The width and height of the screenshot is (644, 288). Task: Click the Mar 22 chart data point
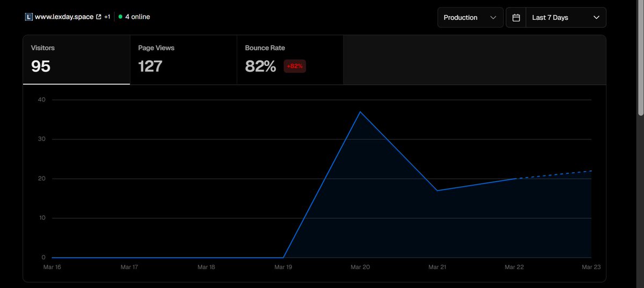pyautogui.click(x=514, y=179)
